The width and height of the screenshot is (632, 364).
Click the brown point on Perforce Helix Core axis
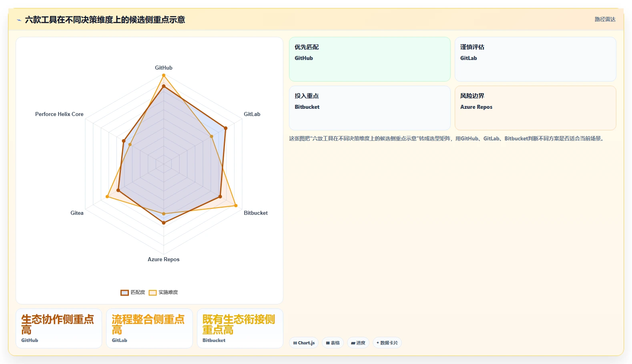pos(124,141)
